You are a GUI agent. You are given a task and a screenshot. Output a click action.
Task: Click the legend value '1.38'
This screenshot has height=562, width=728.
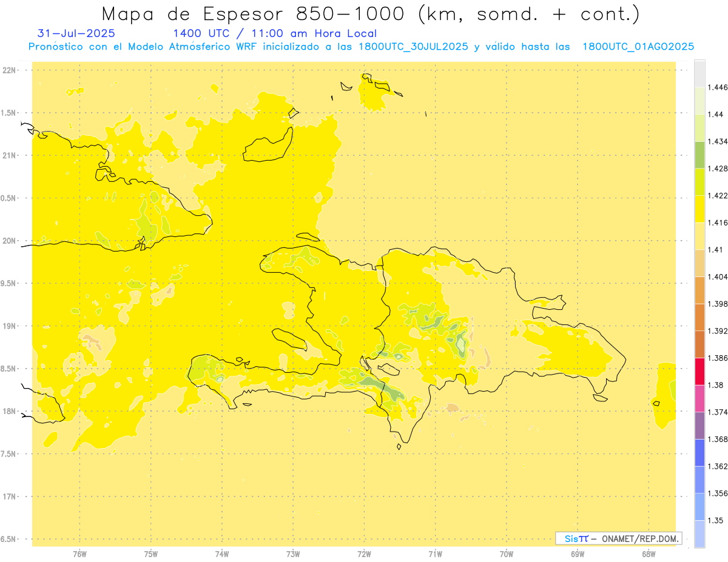[716, 385]
